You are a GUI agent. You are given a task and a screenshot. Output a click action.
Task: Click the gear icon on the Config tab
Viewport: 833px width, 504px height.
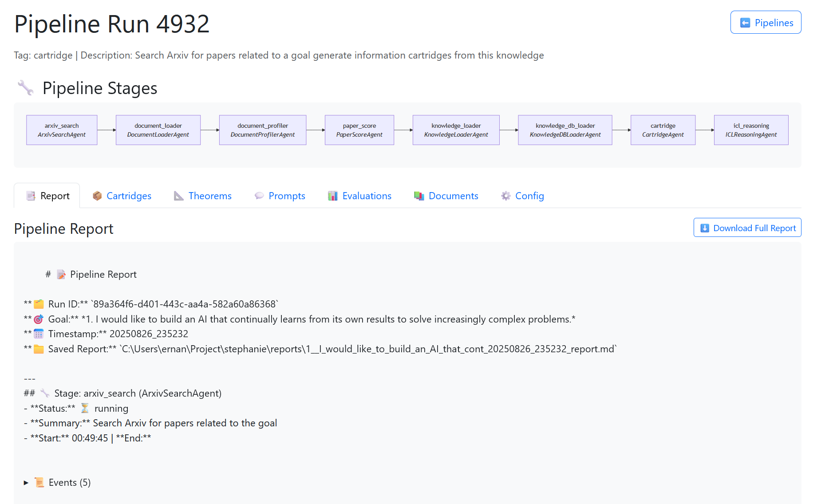click(x=505, y=196)
